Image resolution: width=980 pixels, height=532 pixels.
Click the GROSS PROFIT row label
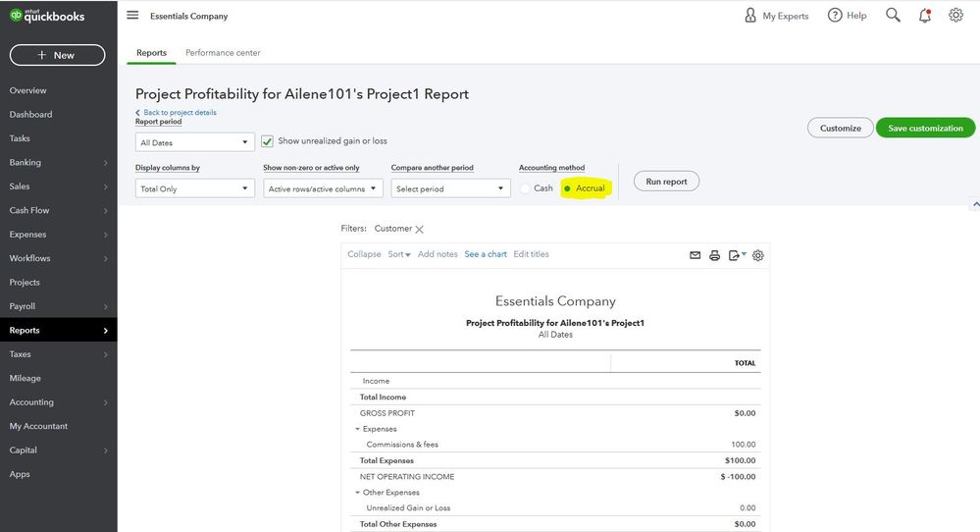pos(387,413)
